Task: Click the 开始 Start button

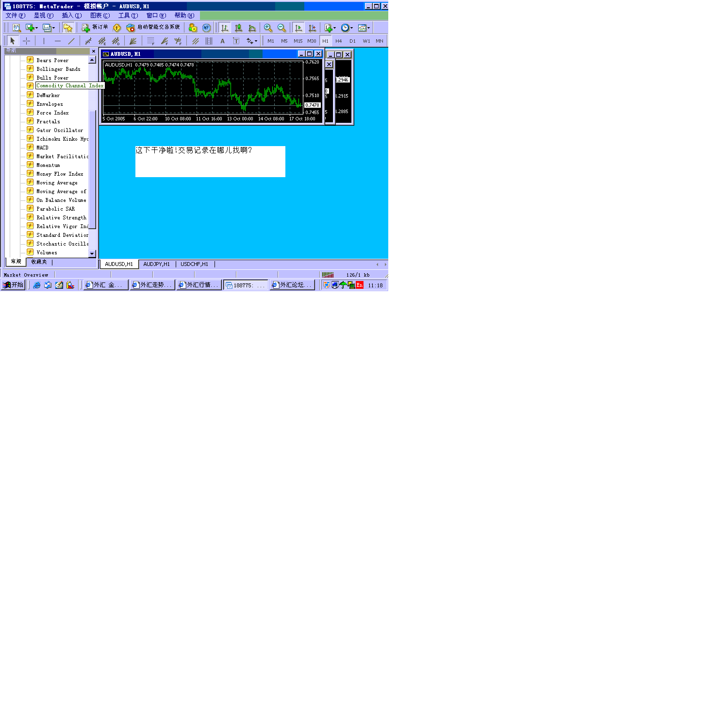Action: pyautogui.click(x=13, y=285)
